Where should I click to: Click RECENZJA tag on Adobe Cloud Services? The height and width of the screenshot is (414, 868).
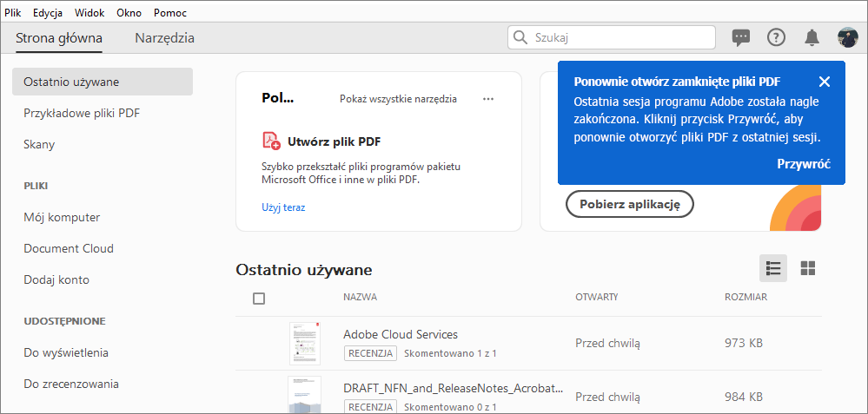pyautogui.click(x=370, y=352)
